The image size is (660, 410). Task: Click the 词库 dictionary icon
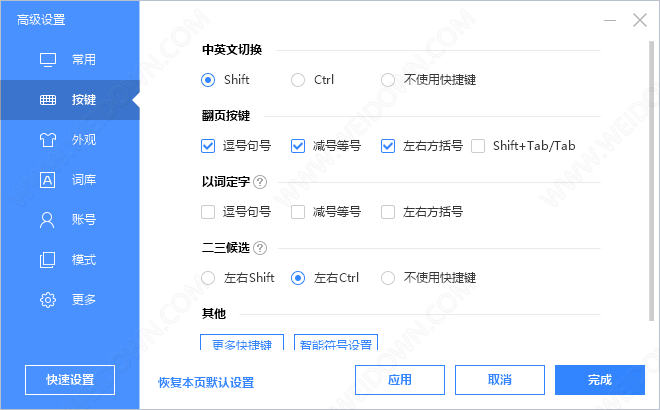(47, 180)
